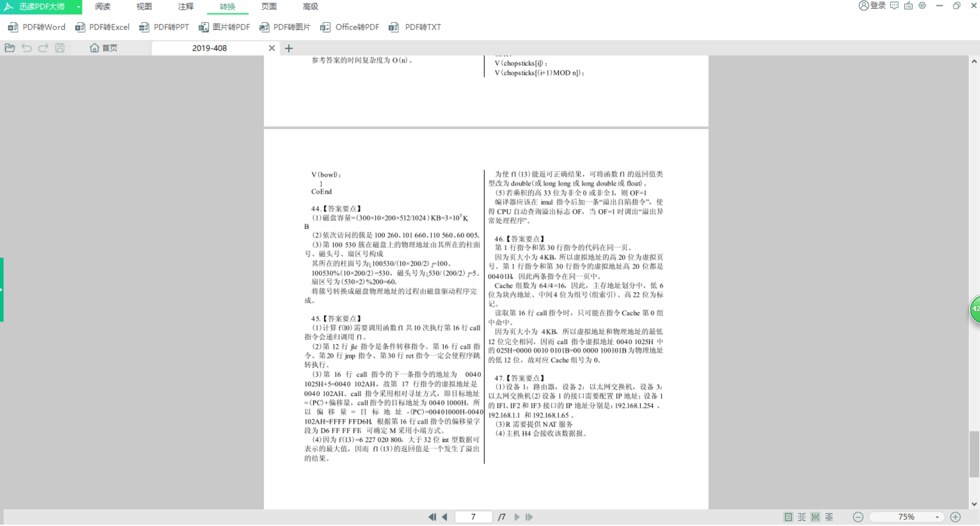Expand the 迅读PDF大师 logo dropdown
This screenshot has height=526, width=980.
click(78, 7)
